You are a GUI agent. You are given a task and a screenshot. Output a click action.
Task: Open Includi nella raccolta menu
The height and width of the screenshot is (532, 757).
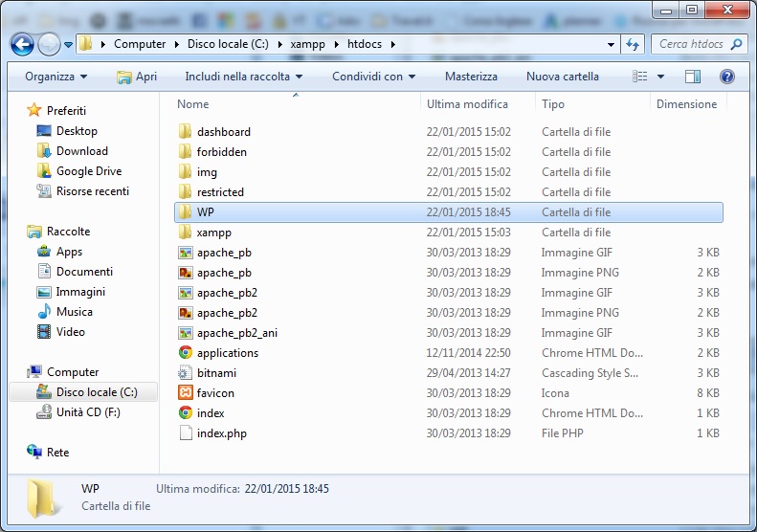point(244,77)
